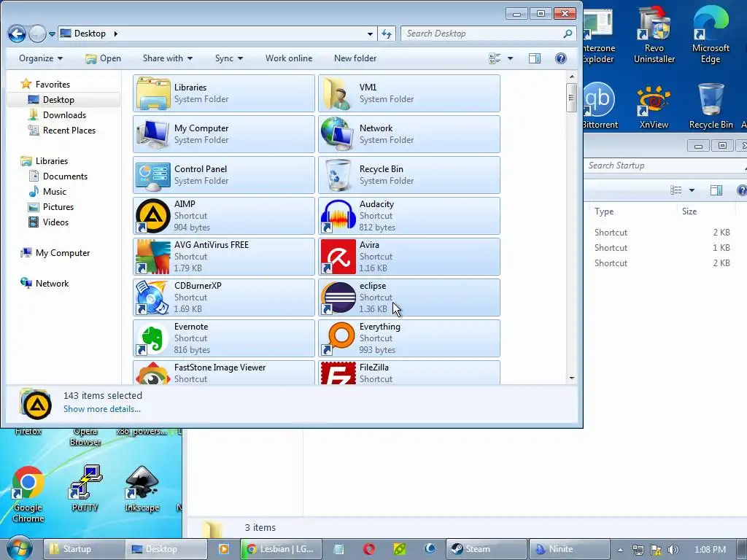Open Recent Places in sidebar
This screenshot has height=560, width=747.
tap(69, 130)
